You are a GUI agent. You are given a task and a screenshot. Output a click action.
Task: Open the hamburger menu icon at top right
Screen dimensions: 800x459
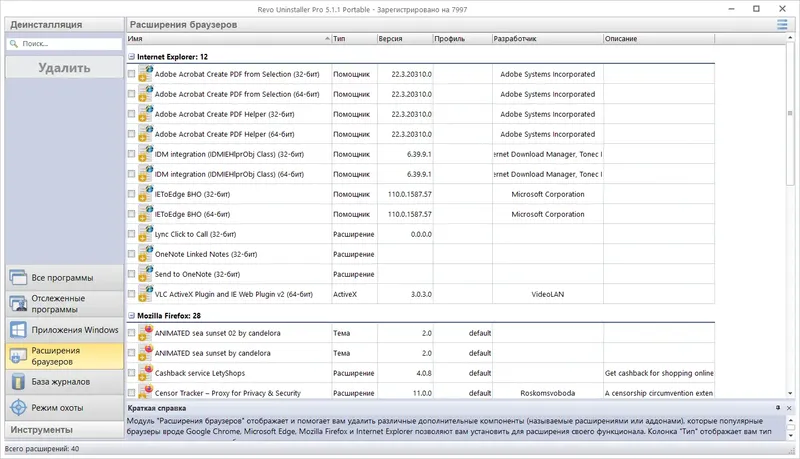coord(782,24)
